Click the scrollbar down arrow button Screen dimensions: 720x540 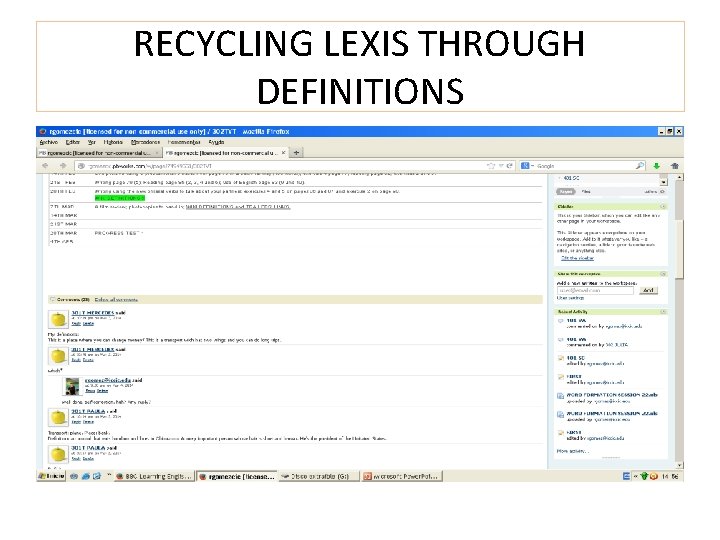pyautogui.click(x=680, y=465)
